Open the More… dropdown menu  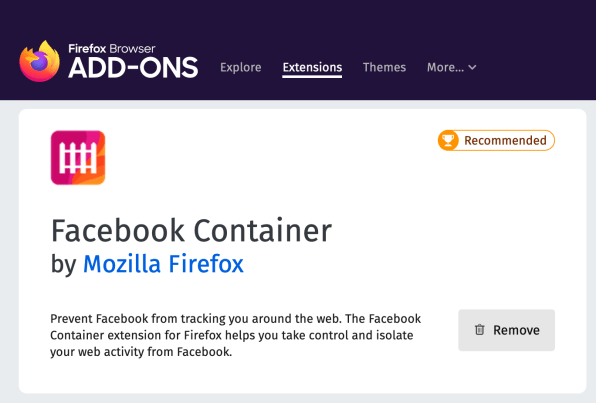[451, 67]
